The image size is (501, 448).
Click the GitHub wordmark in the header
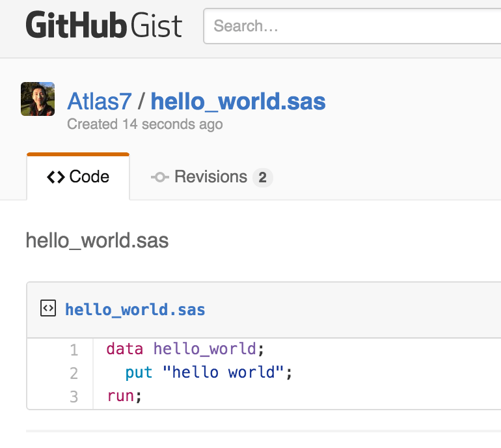click(x=75, y=26)
